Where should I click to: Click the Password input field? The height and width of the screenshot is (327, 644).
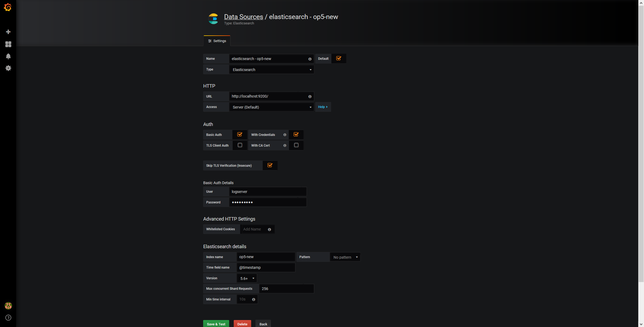coord(268,202)
